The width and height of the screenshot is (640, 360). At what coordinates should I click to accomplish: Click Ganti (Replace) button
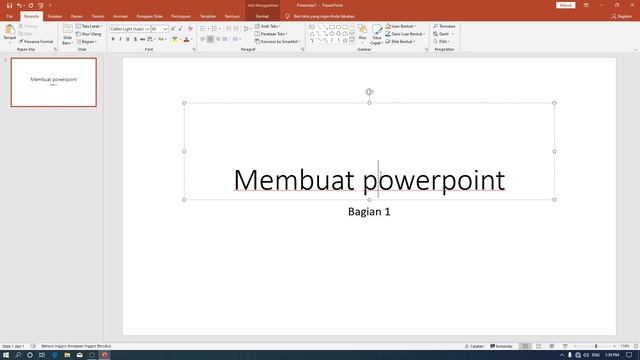click(x=443, y=34)
